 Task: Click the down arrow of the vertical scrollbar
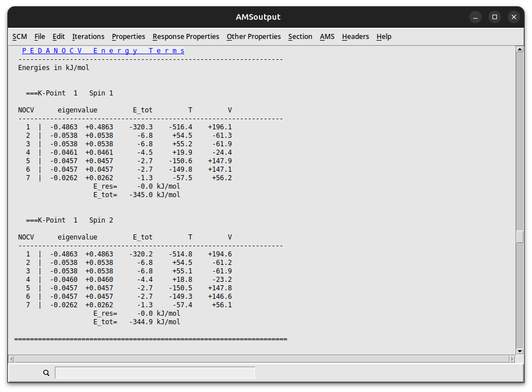[520, 350]
